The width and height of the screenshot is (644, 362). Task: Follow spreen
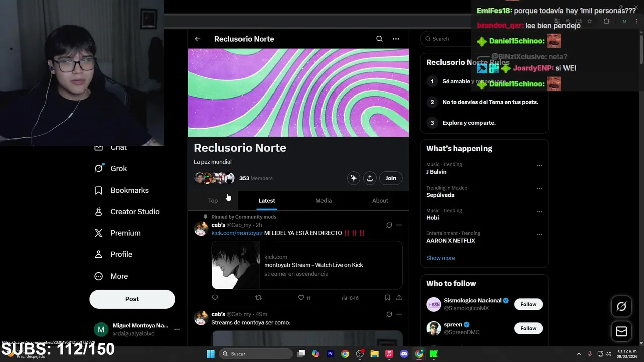[528, 328]
